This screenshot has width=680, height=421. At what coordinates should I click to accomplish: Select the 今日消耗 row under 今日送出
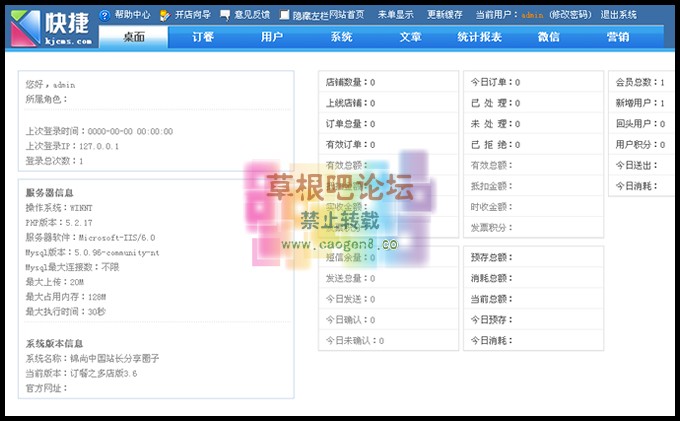tap(641, 186)
